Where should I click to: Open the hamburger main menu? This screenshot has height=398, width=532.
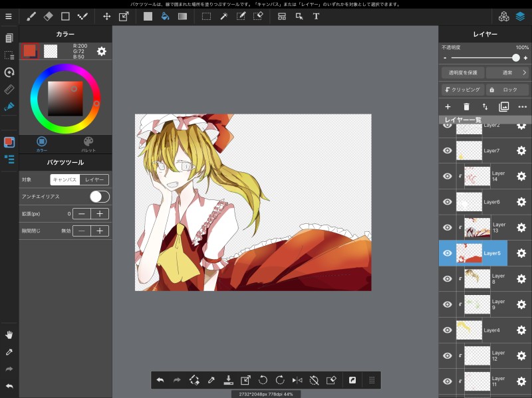point(9,16)
